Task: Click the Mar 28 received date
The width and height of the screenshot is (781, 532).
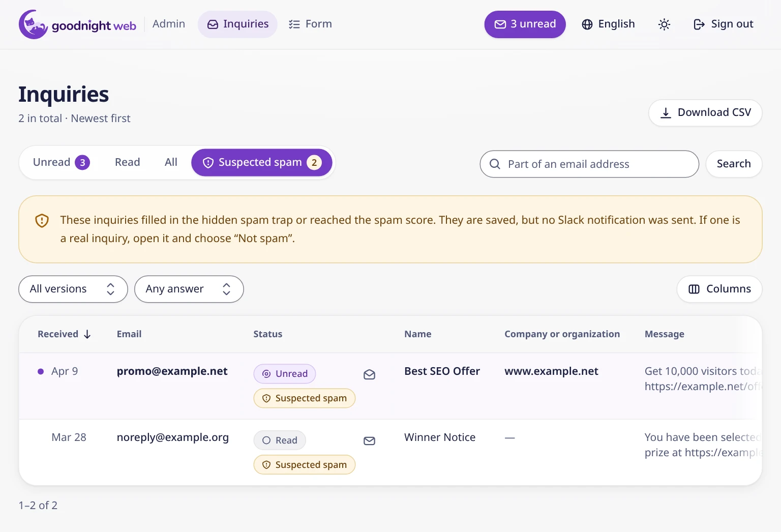Action: pos(69,437)
